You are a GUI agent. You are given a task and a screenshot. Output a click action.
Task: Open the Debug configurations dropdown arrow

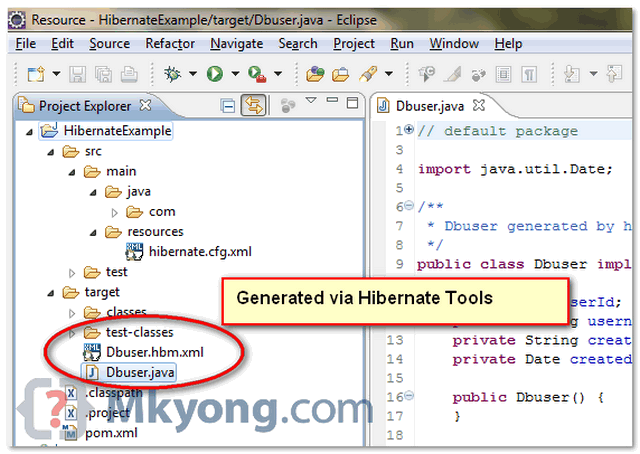[193, 74]
